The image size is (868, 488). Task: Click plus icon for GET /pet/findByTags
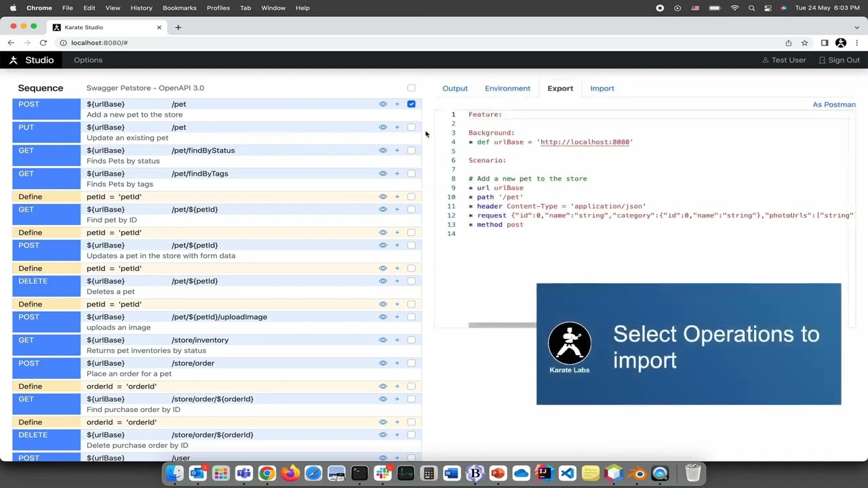(397, 174)
